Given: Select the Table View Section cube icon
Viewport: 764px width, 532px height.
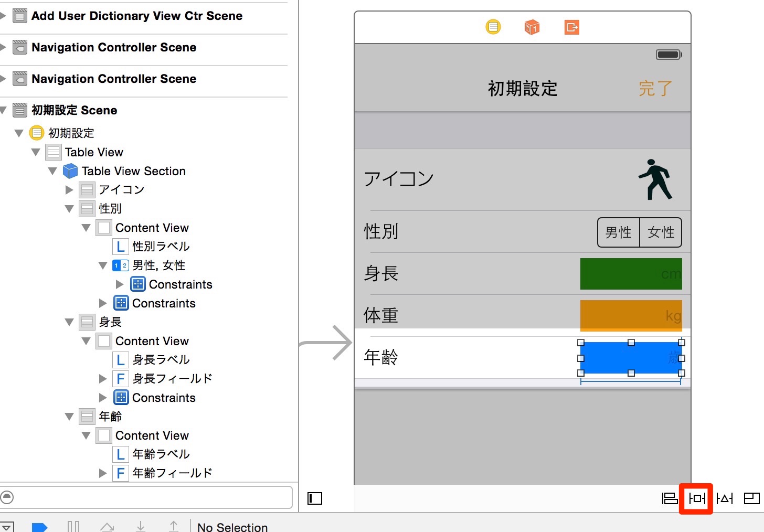Looking at the screenshot, I should point(70,171).
